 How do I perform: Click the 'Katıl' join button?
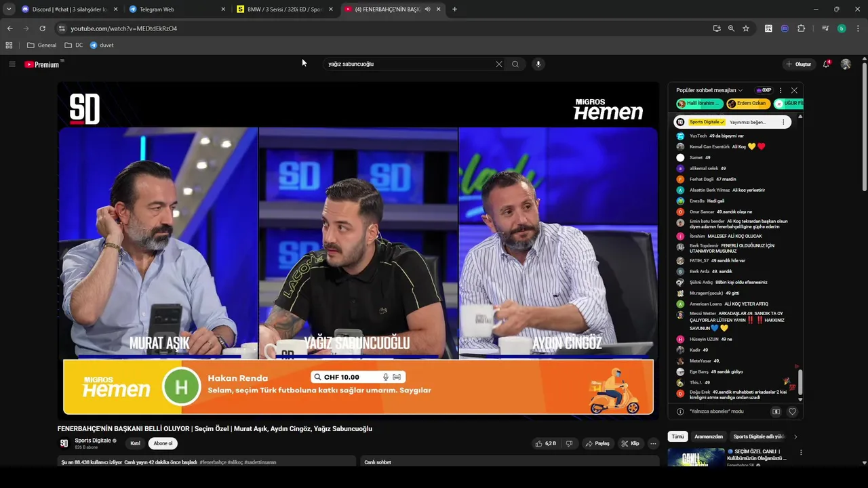coord(136,443)
